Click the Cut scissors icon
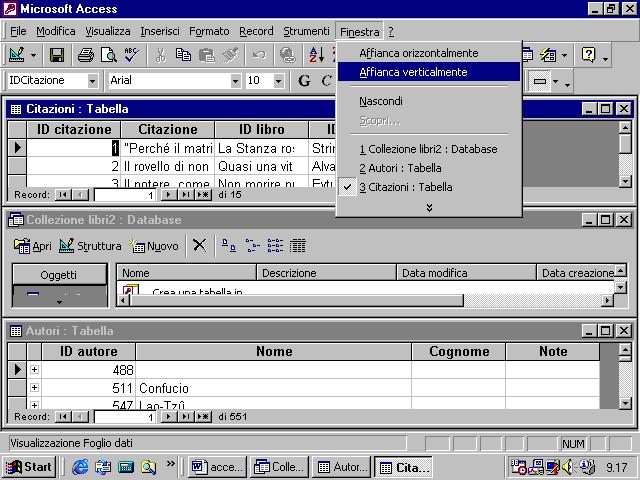The image size is (640, 480). 160,55
